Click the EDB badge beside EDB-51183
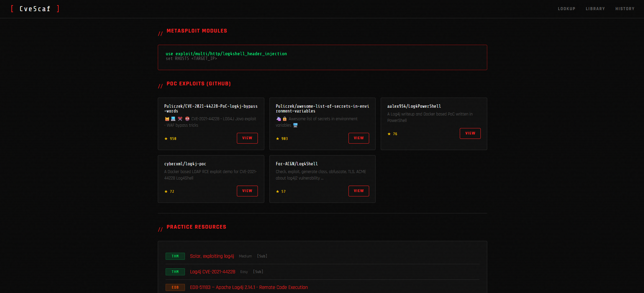Screen dimensions: 644x293 pyautogui.click(x=175, y=288)
